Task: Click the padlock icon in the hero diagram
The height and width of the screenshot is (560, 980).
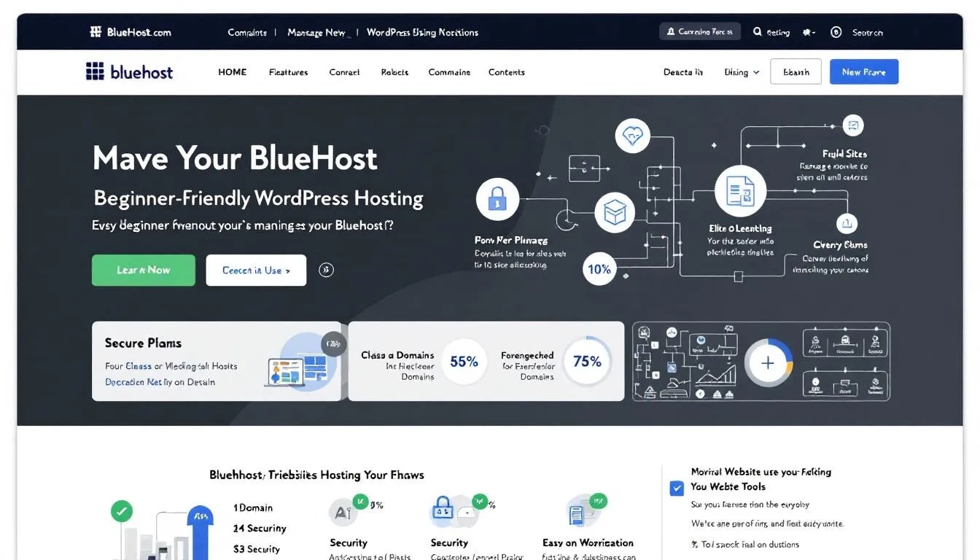Action: (x=497, y=198)
